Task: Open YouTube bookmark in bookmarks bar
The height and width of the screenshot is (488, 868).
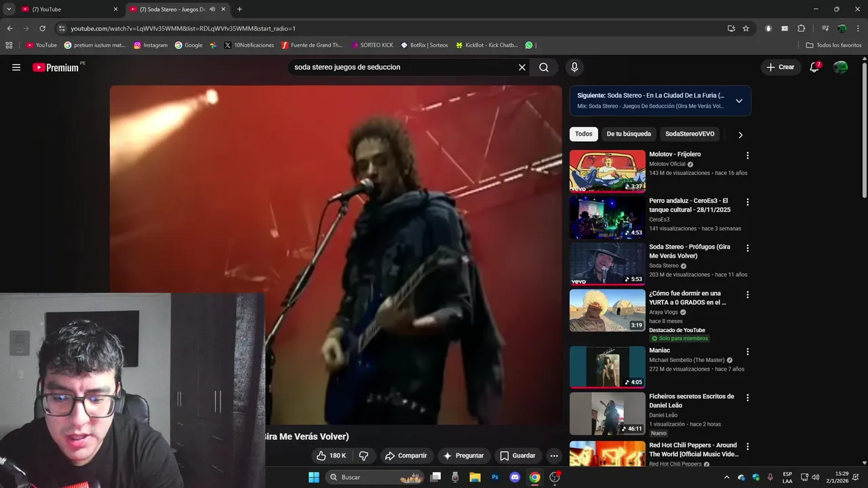Action: pos(41,45)
